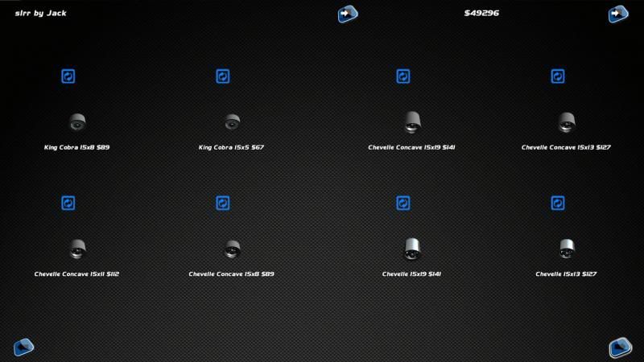The height and width of the screenshot is (362, 644).
Task: Click the rotate icon above Chevelle Concave 15x8
Action: pyautogui.click(x=223, y=204)
